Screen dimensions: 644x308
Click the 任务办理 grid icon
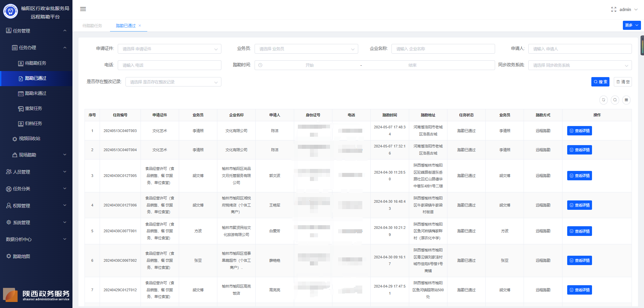[15, 48]
